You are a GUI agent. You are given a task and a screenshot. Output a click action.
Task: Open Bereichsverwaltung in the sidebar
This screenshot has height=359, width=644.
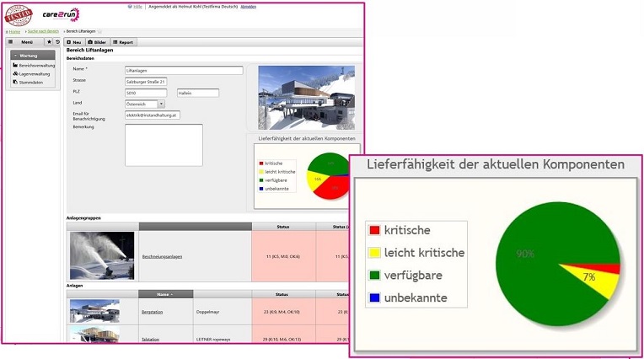(35, 65)
